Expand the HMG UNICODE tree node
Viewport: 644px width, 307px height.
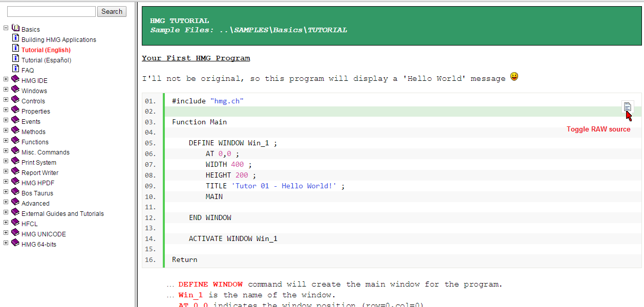point(6,232)
